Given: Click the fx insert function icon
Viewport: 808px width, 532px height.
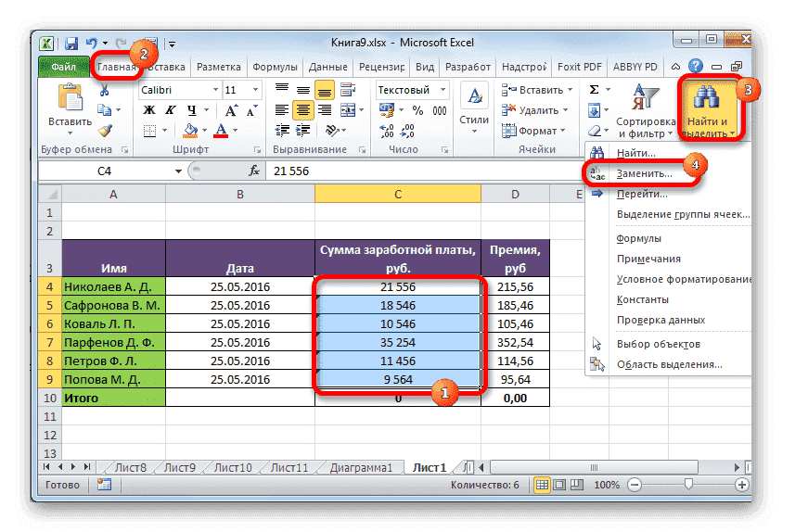Looking at the screenshot, I should pyautogui.click(x=253, y=171).
